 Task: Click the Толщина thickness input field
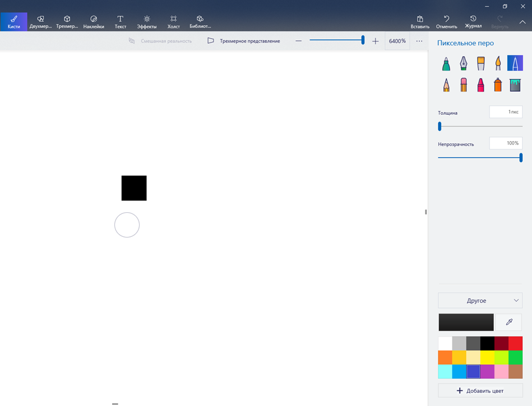(506, 112)
